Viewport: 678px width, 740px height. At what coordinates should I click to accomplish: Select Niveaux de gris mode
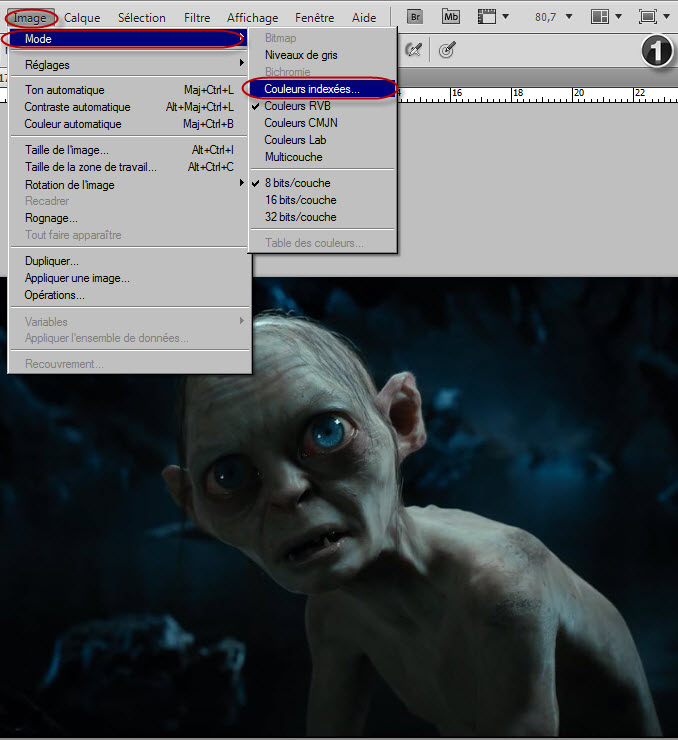(x=301, y=55)
